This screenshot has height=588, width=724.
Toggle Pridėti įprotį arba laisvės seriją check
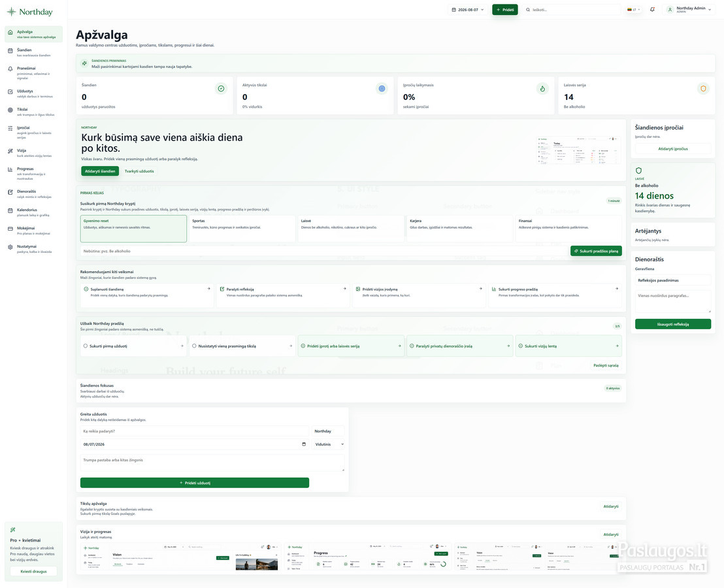point(303,346)
